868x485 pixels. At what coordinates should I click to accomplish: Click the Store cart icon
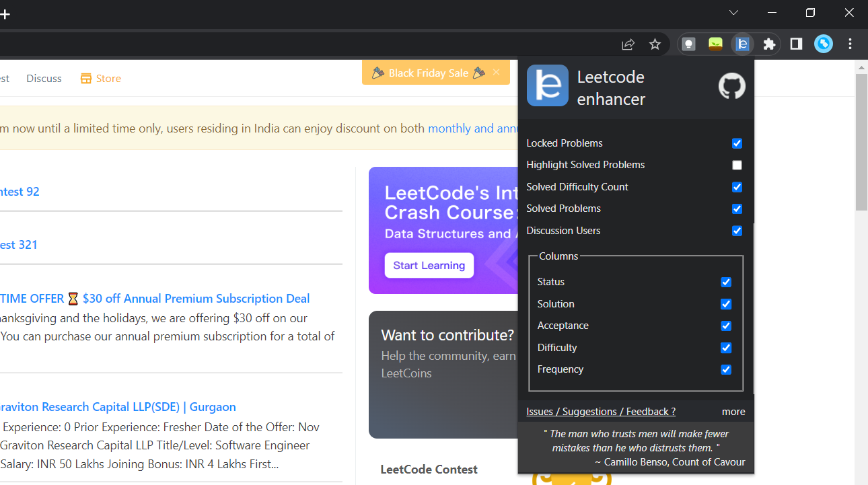pyautogui.click(x=85, y=79)
